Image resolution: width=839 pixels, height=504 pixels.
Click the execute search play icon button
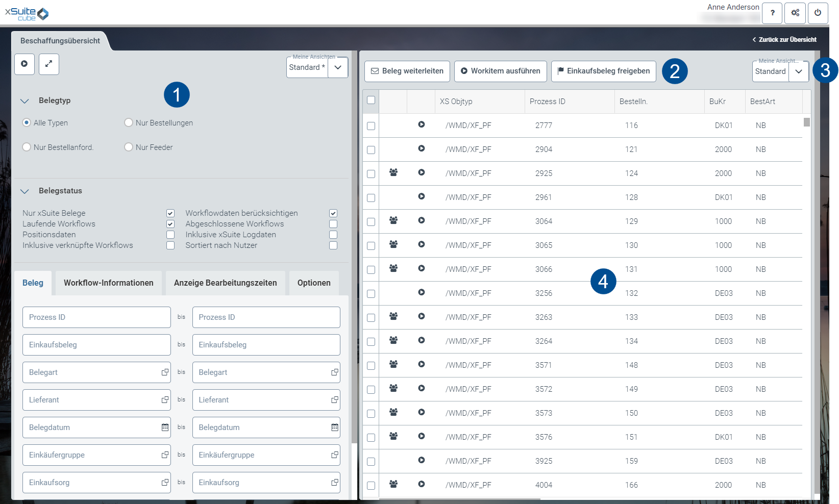pos(24,64)
